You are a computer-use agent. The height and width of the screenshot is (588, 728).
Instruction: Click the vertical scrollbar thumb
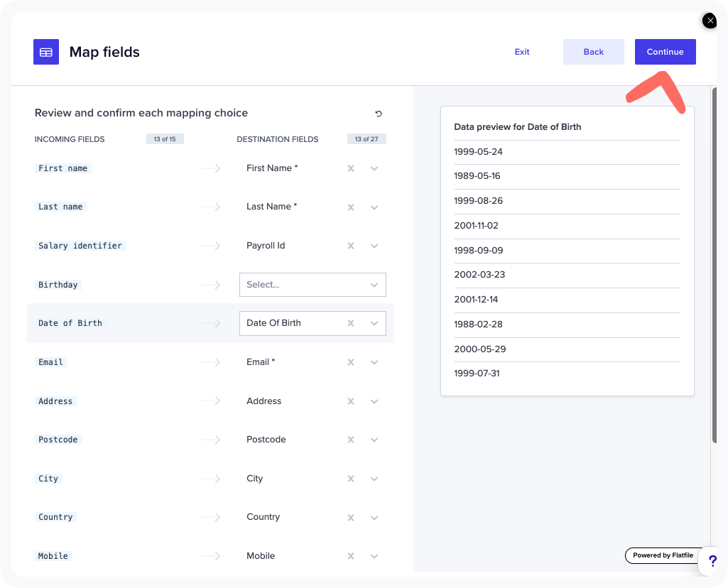click(x=715, y=265)
